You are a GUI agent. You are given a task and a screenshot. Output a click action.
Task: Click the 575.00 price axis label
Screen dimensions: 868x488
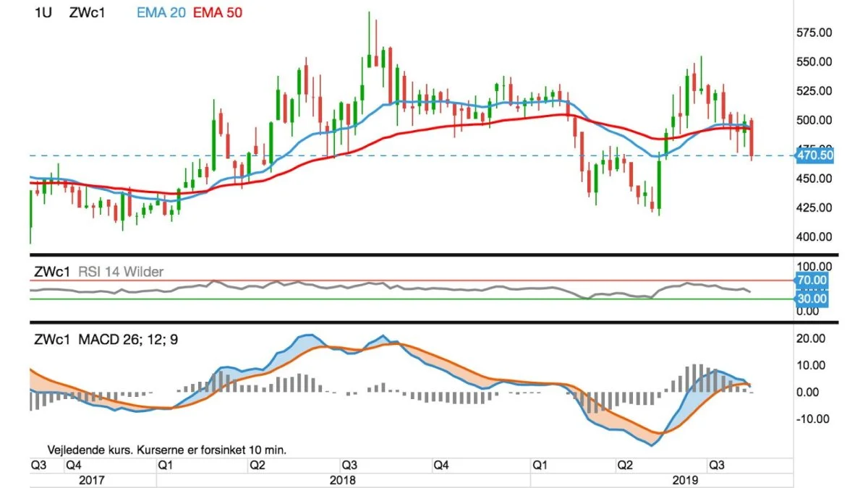click(x=813, y=33)
